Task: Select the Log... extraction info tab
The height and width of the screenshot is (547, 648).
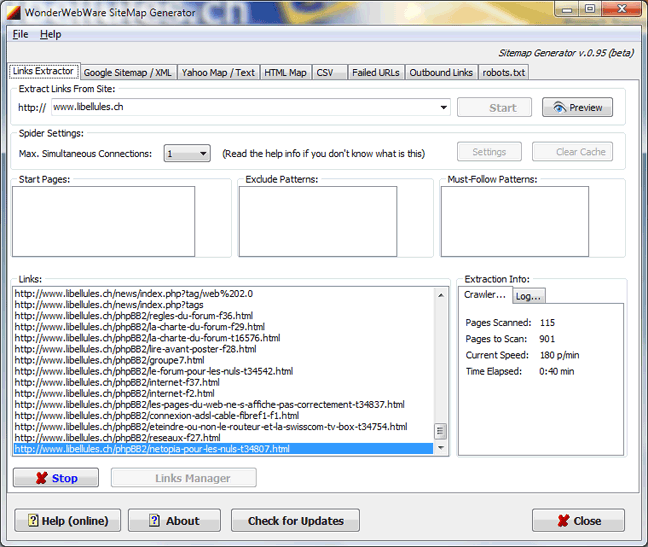Action: [529, 296]
